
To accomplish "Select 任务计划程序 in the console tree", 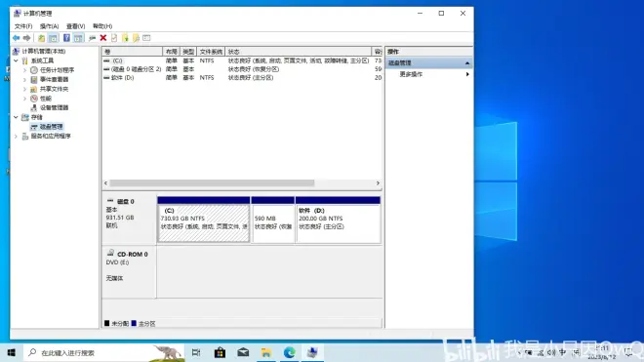I will [x=57, y=70].
